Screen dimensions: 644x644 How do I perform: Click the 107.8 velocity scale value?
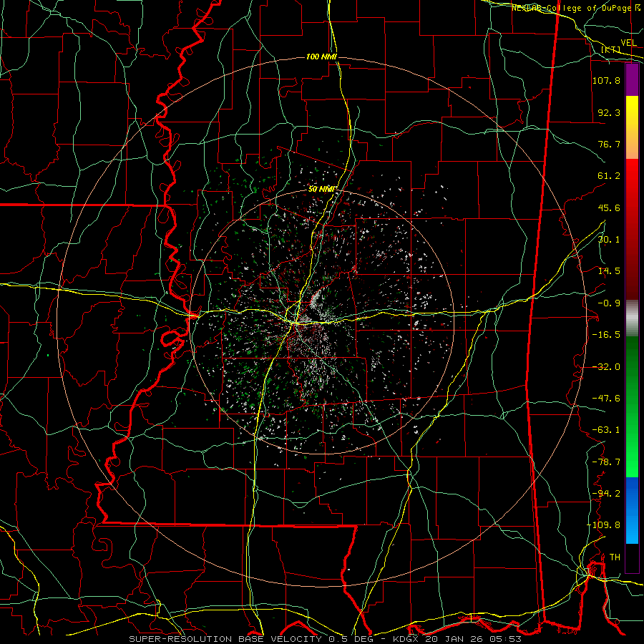coord(606,80)
